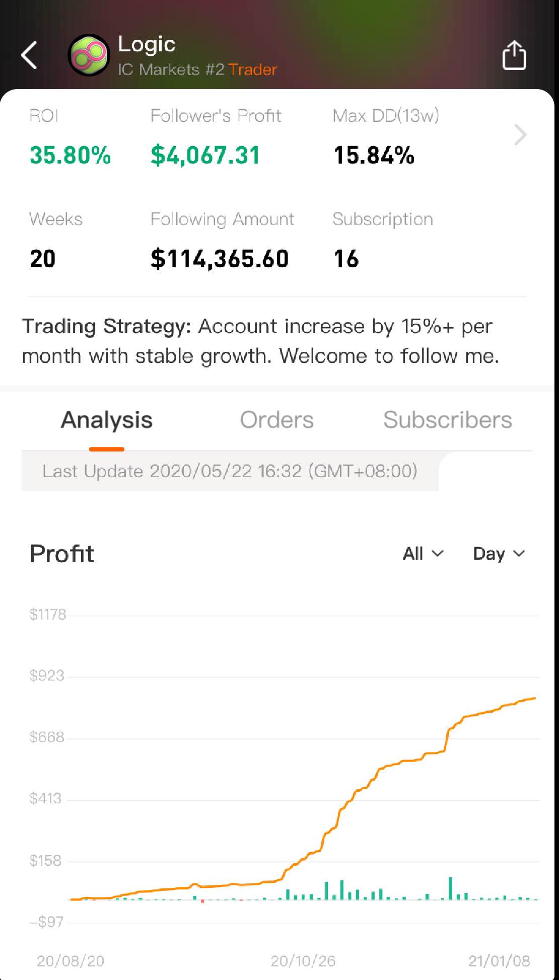The height and width of the screenshot is (980, 559).
Task: Switch to the Orders tab
Action: 276,420
